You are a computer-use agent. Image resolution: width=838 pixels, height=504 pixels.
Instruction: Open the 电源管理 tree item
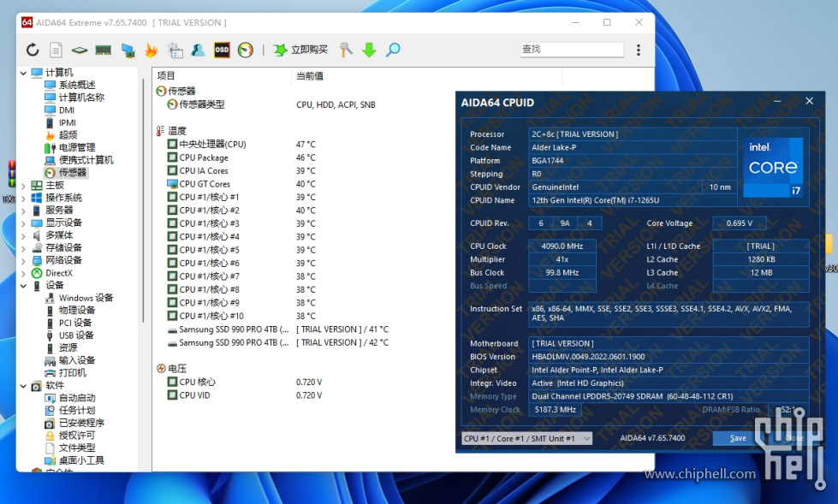click(77, 147)
